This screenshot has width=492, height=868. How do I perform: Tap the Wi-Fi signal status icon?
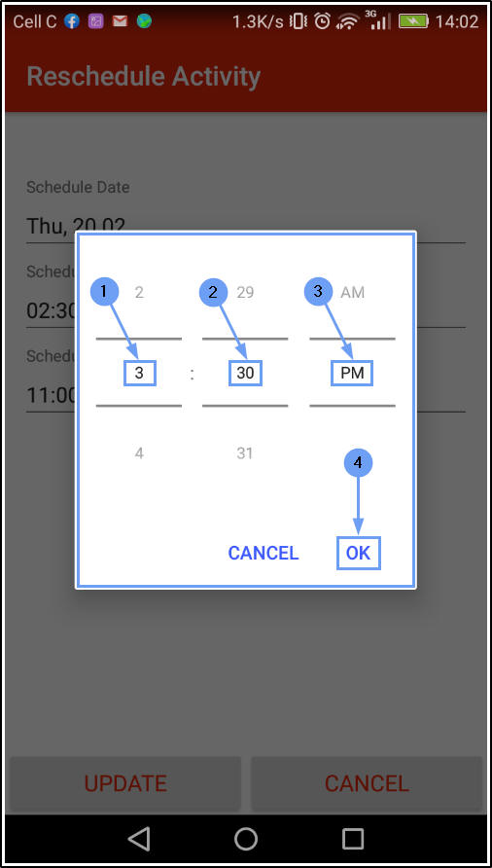coord(348,22)
